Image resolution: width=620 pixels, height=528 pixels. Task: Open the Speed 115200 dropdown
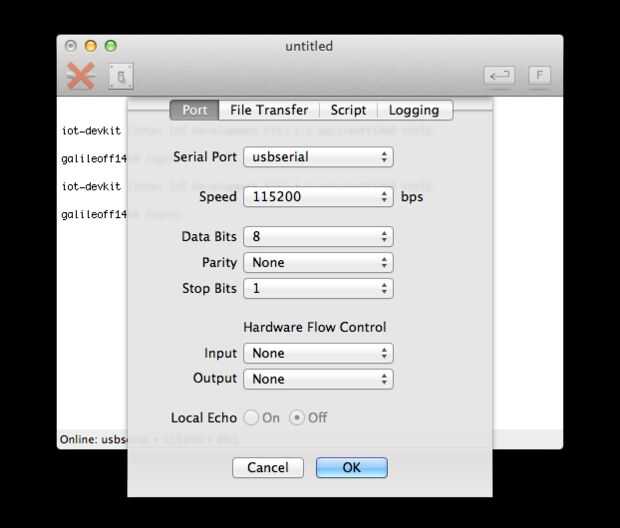[x=318, y=197]
